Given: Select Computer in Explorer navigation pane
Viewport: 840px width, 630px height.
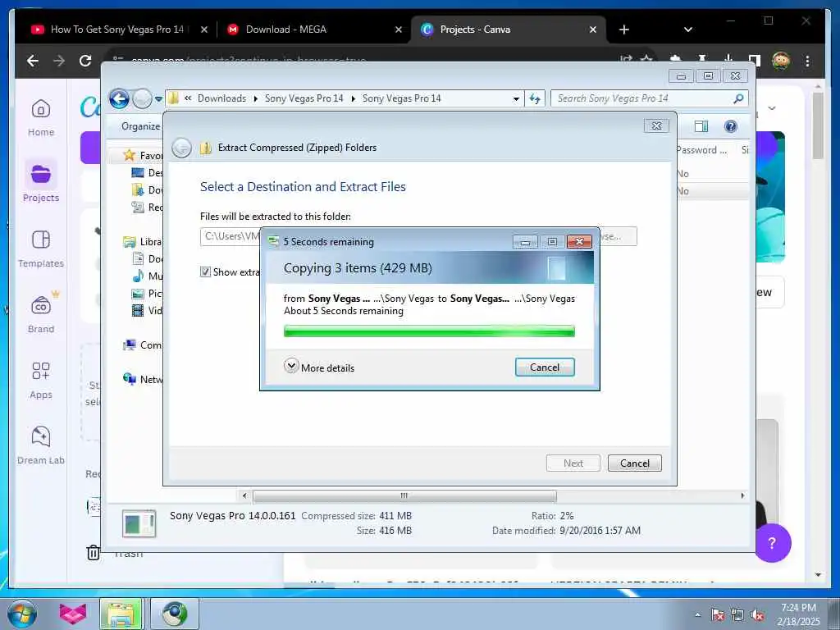Looking at the screenshot, I should pos(143,345).
